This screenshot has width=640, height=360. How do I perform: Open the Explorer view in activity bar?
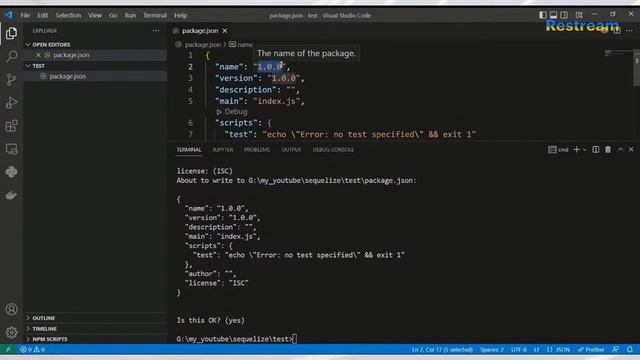11,33
